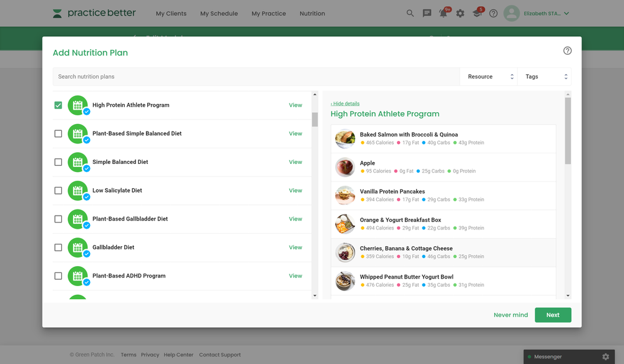
Task: Click the tasks icon with red 5 badge
Action: (476, 12)
